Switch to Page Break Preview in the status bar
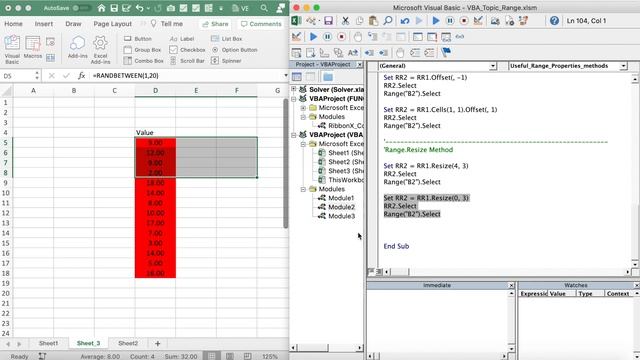Image resolution: width=640 pixels, height=360 pixels. tap(247, 356)
